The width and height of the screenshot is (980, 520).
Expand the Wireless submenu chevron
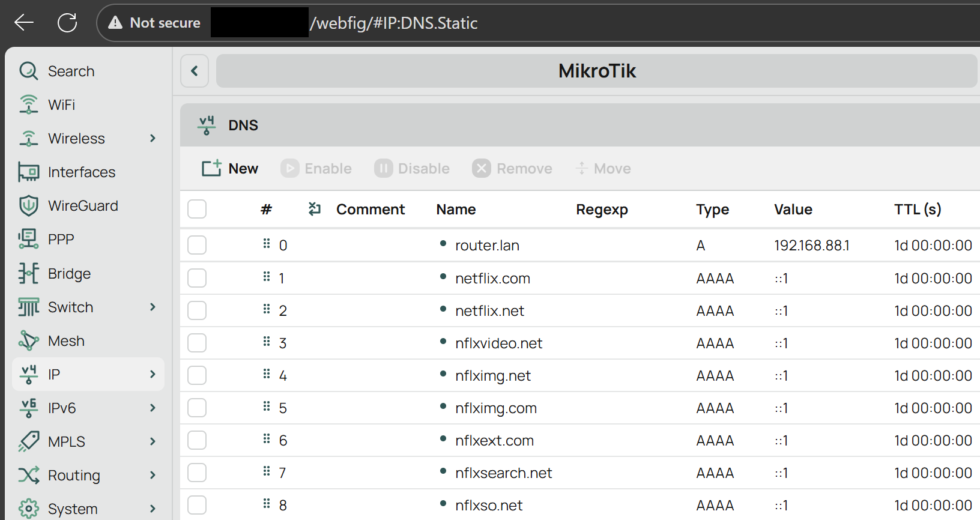click(153, 138)
